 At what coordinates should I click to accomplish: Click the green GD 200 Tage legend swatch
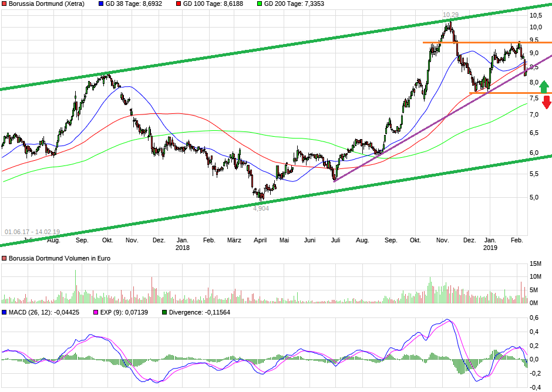(260, 4)
